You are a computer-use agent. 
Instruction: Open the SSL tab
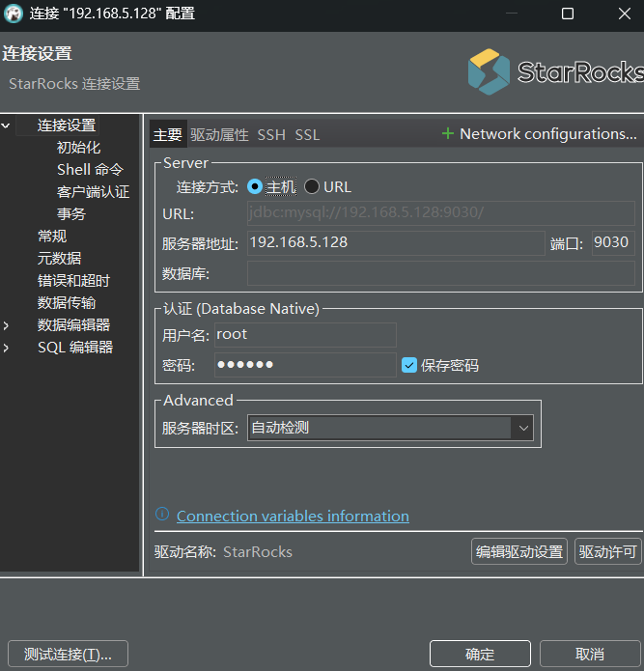tap(307, 135)
